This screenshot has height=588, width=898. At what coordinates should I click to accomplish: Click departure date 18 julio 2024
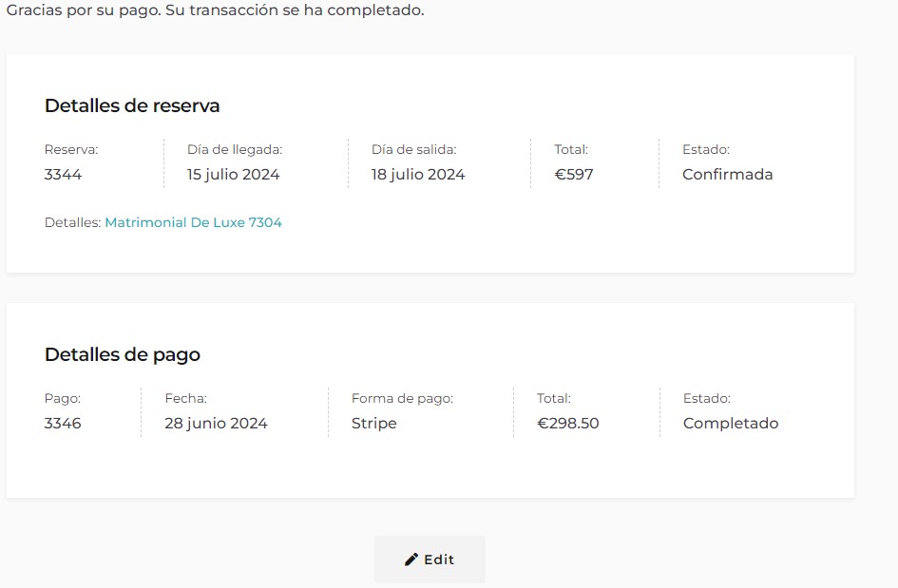tap(418, 175)
